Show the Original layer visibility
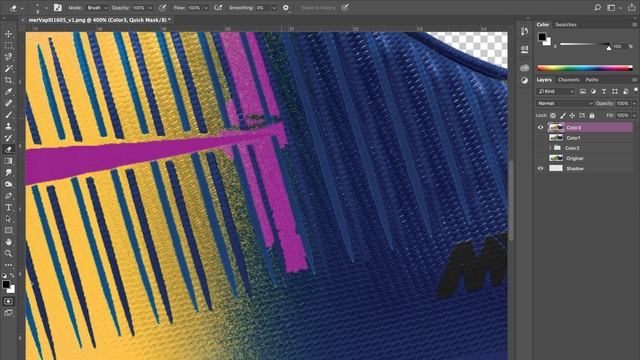640x360 pixels. 540,158
